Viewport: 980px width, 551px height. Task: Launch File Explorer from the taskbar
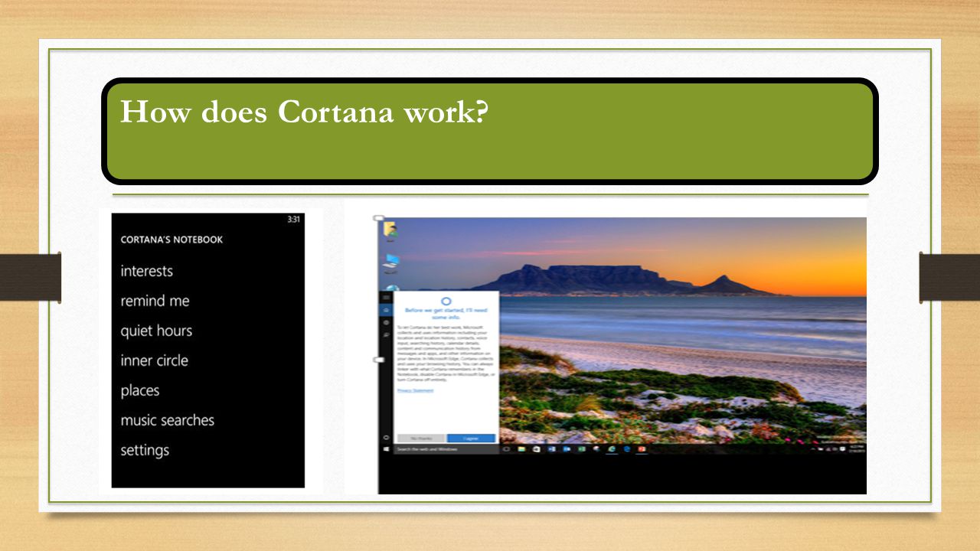tap(521, 449)
